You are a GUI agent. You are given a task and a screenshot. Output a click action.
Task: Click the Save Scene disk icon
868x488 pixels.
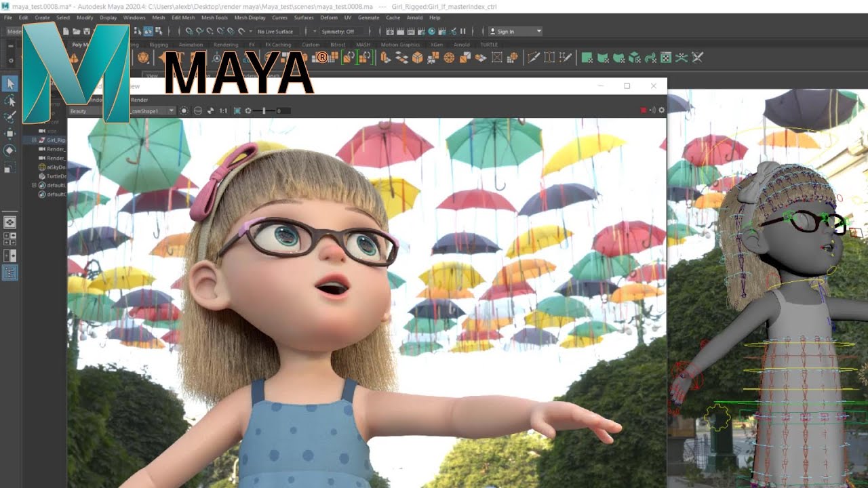tap(87, 31)
